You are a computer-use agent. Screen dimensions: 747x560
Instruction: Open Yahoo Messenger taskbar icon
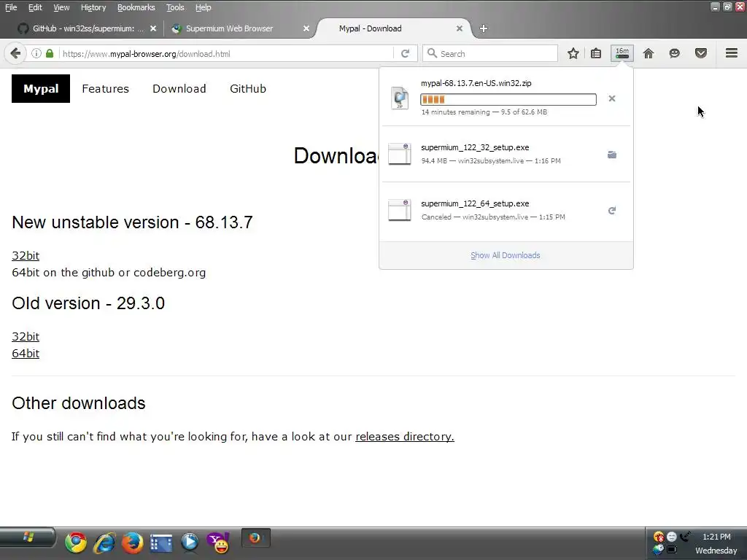pyautogui.click(x=218, y=542)
